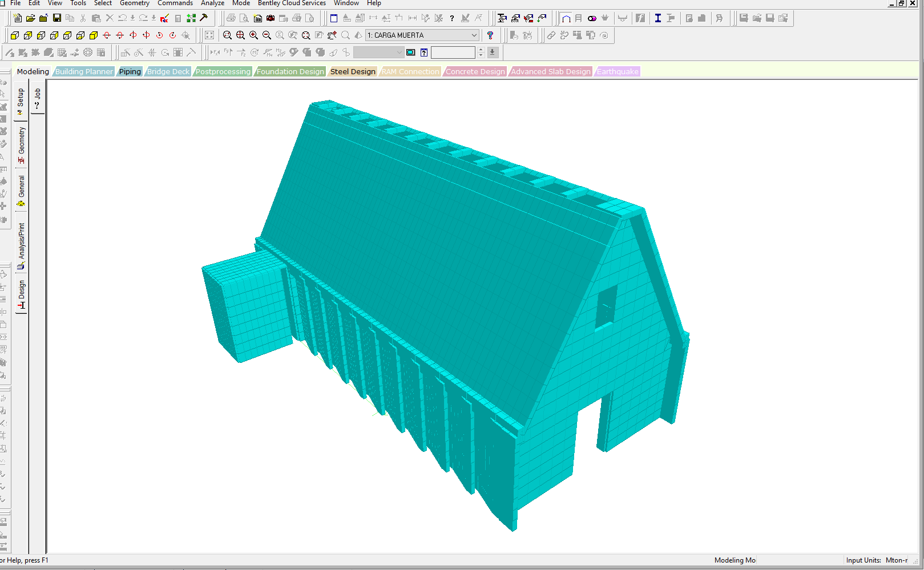Open the greyed results dropdown

tap(379, 52)
